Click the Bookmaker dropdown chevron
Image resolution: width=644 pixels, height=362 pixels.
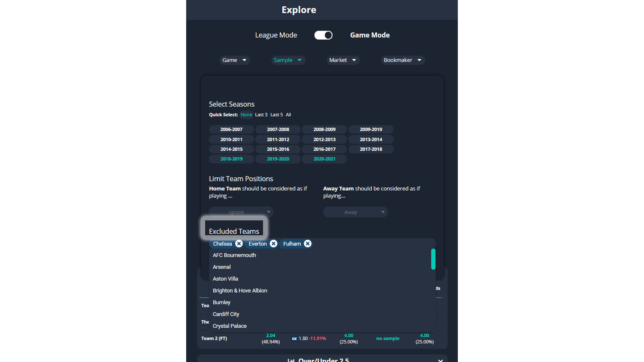(x=419, y=60)
